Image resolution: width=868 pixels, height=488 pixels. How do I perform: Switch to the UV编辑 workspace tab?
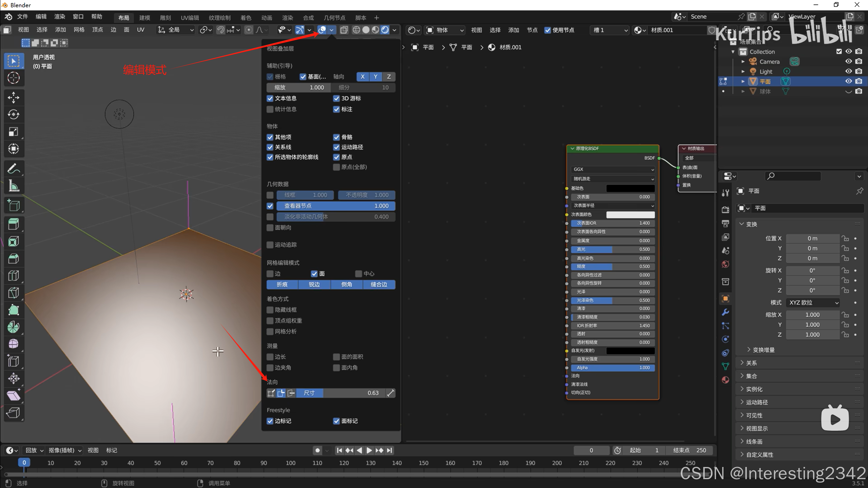coord(190,18)
